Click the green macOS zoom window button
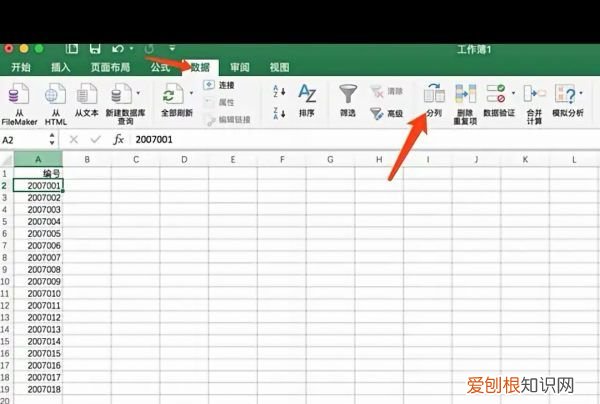600x404 pixels. pyautogui.click(x=39, y=49)
